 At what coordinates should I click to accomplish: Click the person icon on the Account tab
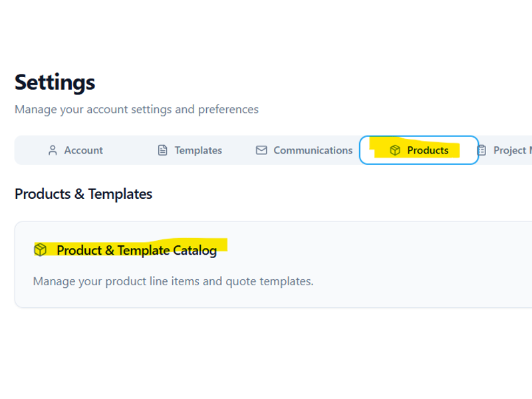[x=52, y=150]
